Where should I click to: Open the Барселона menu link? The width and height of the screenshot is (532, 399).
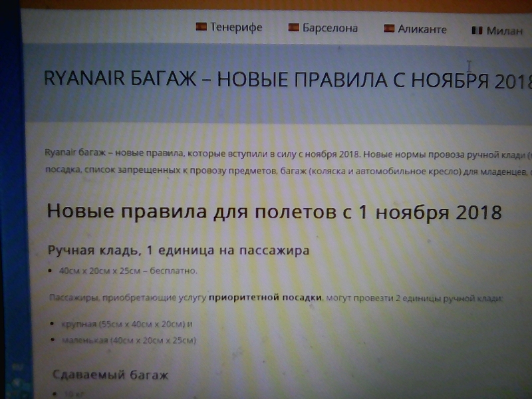pos(330,28)
